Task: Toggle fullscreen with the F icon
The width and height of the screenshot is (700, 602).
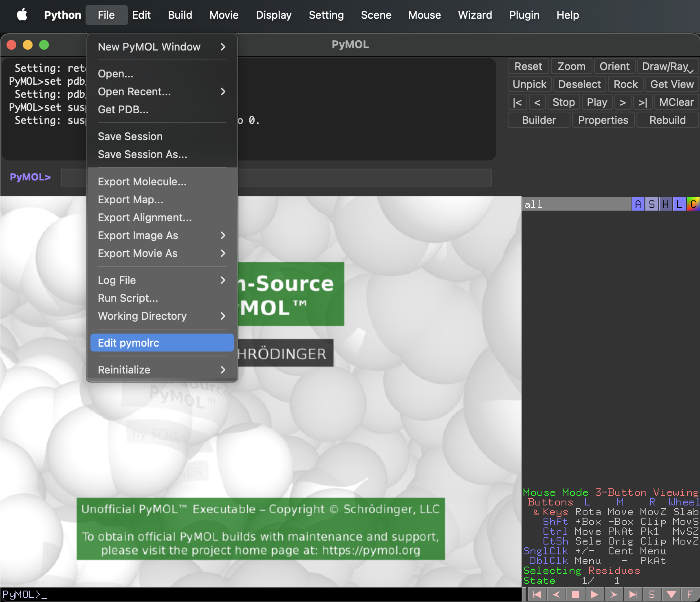Action: 690,594
